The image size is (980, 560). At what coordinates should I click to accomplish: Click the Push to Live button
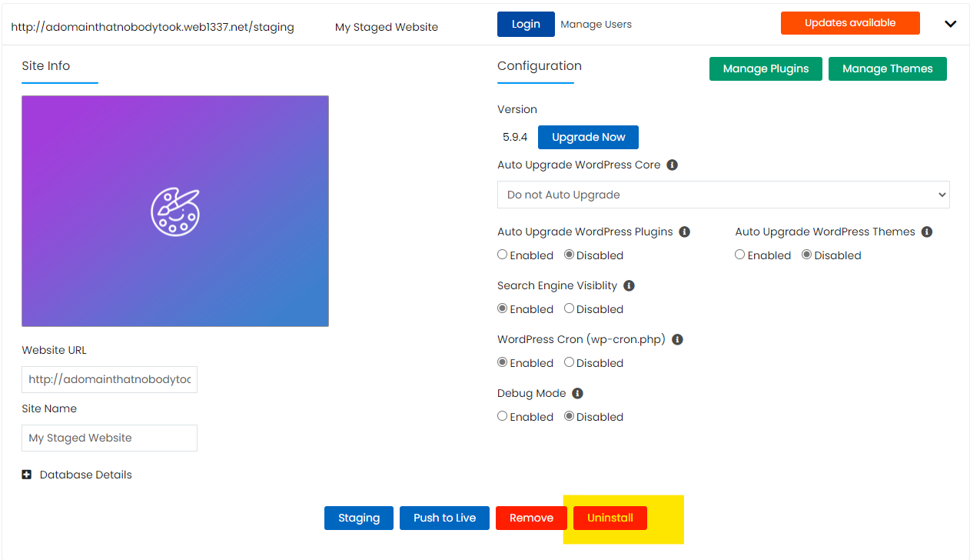click(x=444, y=518)
